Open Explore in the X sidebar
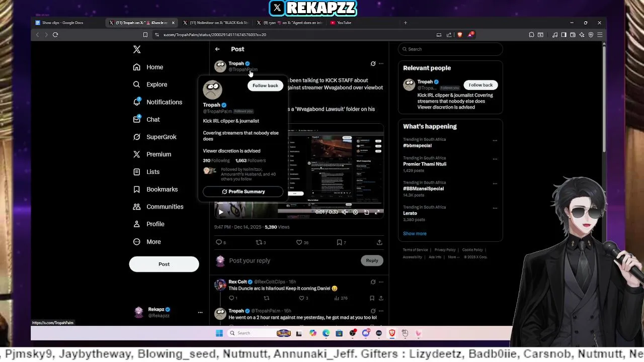Image resolution: width=644 pixels, height=362 pixels. point(150,84)
